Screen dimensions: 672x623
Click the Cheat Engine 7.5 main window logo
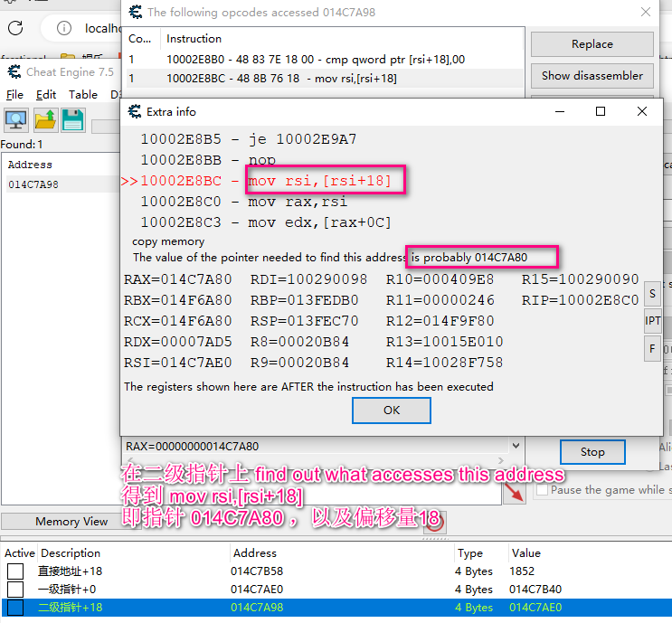click(x=14, y=71)
